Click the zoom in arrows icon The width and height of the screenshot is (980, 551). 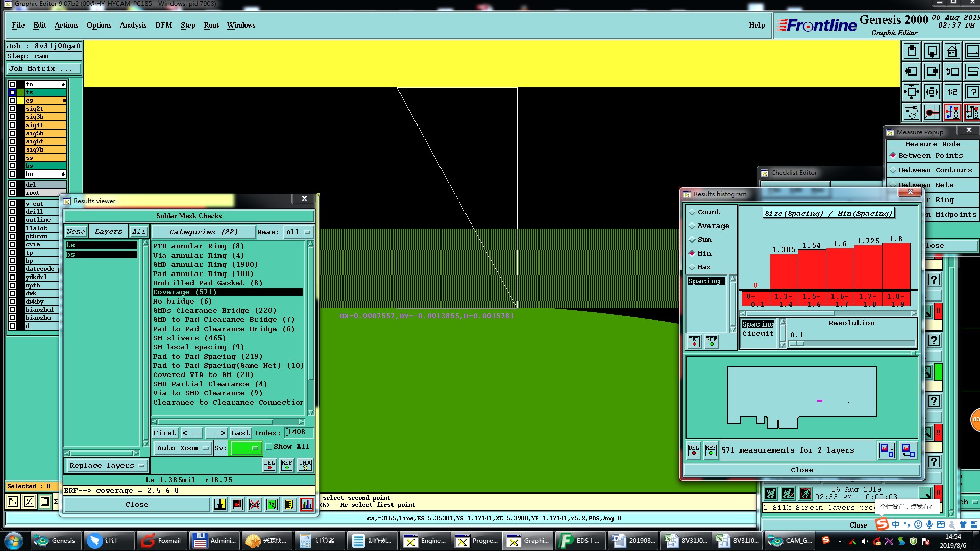pos(912,92)
